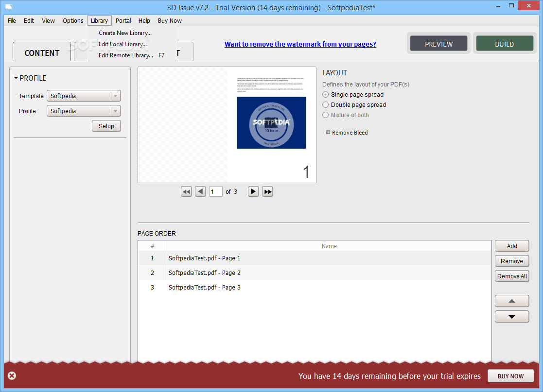
Task: Click the page number input field
Action: click(x=215, y=192)
